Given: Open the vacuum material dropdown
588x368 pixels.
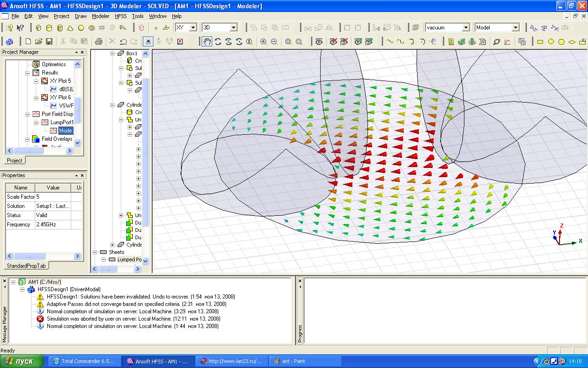Looking at the screenshot, I should 466,28.
